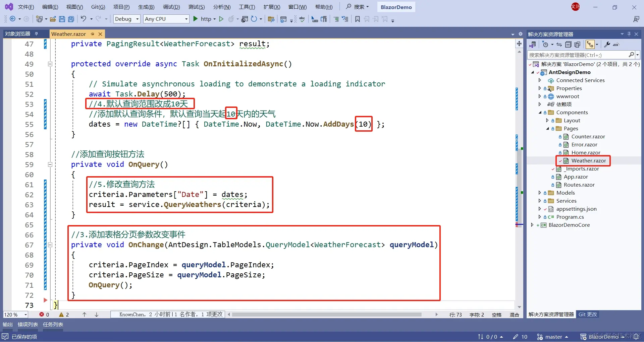Open the 输出 panel tab

8,324
